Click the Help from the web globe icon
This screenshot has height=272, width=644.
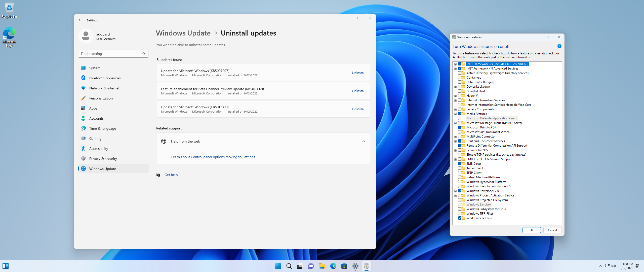(164, 141)
